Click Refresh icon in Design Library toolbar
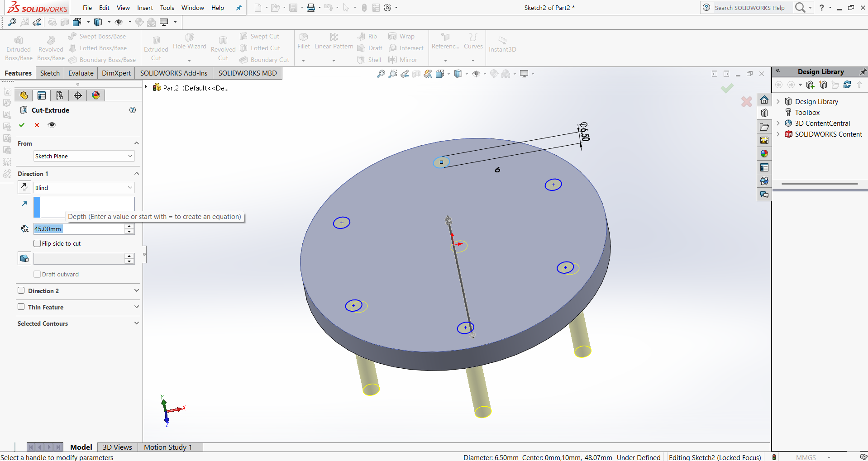The height and width of the screenshot is (461, 868). coord(847,85)
